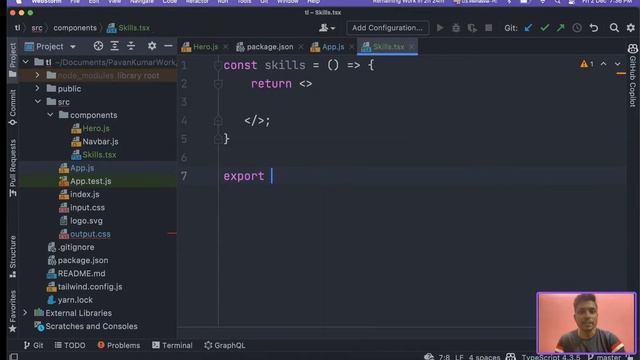Toggle the Project side panel tab
The height and width of the screenshot is (360, 640).
(x=13, y=60)
